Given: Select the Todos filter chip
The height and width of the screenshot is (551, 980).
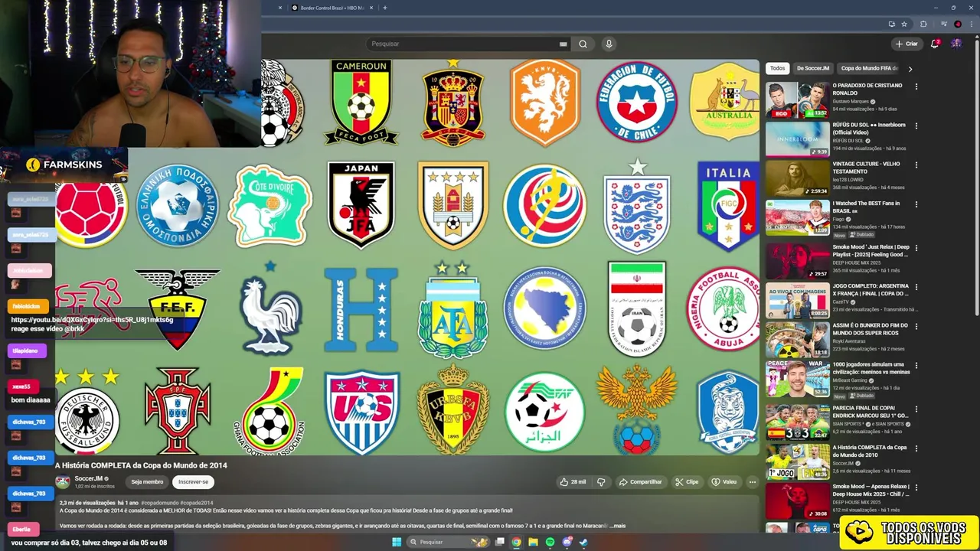Looking at the screenshot, I should (778, 68).
